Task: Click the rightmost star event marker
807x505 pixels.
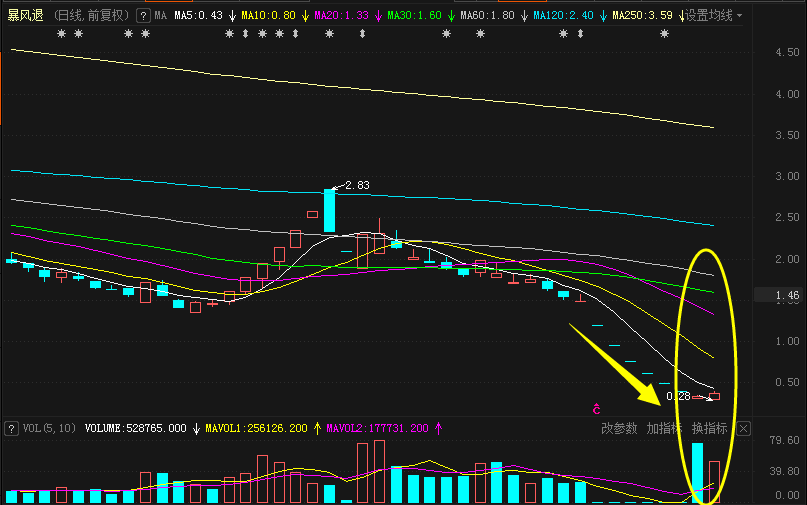Action: (x=663, y=34)
